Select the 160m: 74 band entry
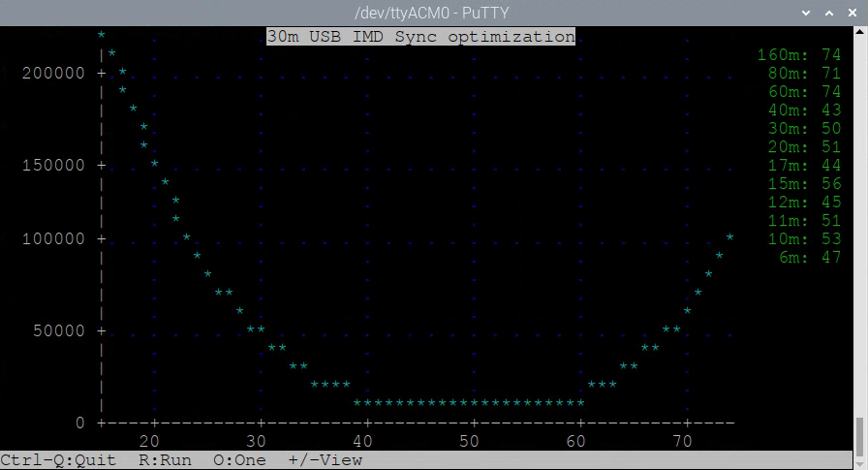The image size is (868, 470). click(x=798, y=55)
